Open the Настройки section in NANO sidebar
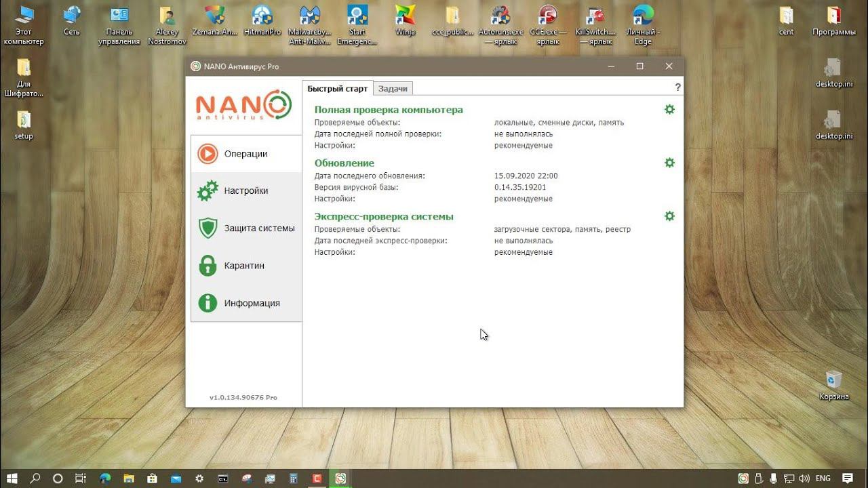This screenshot has width=868, height=488. tap(246, 191)
